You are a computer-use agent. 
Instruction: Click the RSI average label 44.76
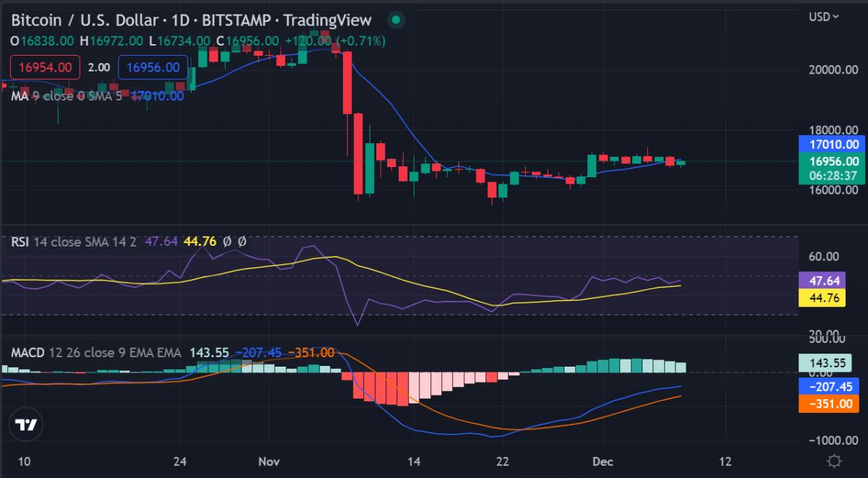coord(822,298)
